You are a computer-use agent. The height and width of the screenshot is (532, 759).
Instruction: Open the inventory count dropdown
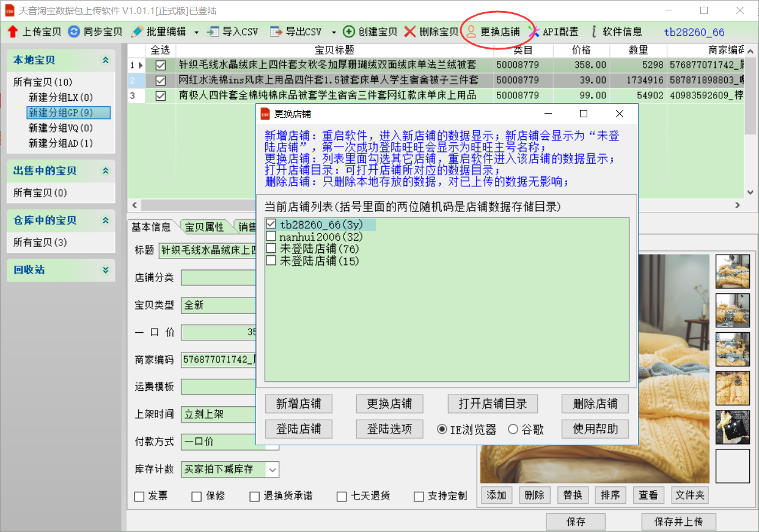point(273,469)
